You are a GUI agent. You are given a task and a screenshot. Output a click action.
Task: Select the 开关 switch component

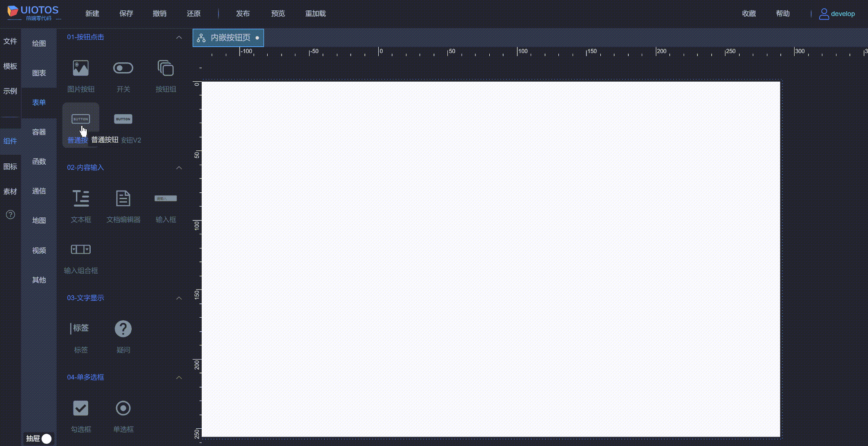coord(123,68)
